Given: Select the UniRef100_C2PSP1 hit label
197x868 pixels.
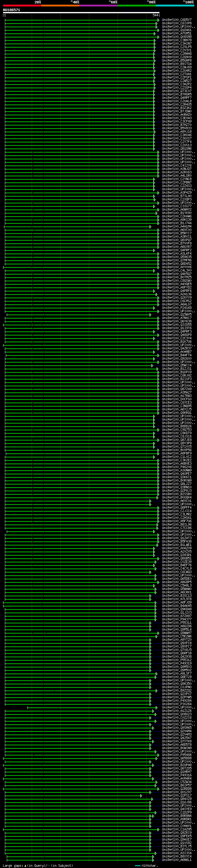Looking at the screenshot, I should pos(176,78).
